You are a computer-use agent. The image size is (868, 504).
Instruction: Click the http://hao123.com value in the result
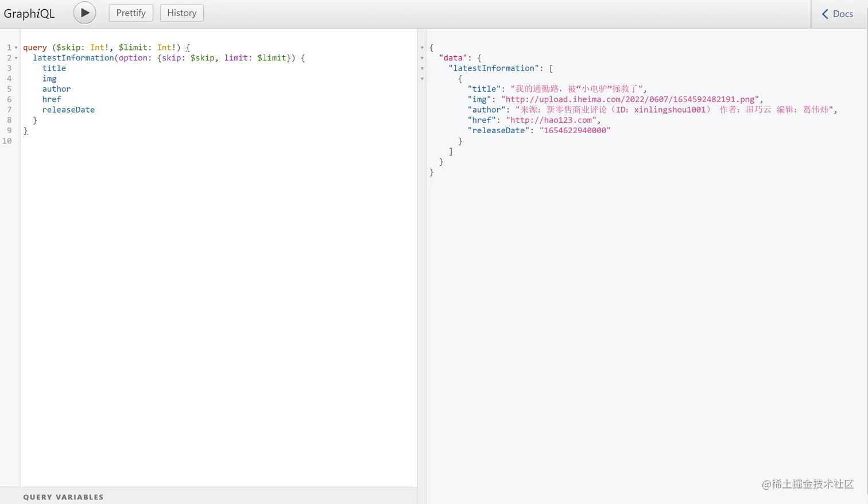[551, 120]
